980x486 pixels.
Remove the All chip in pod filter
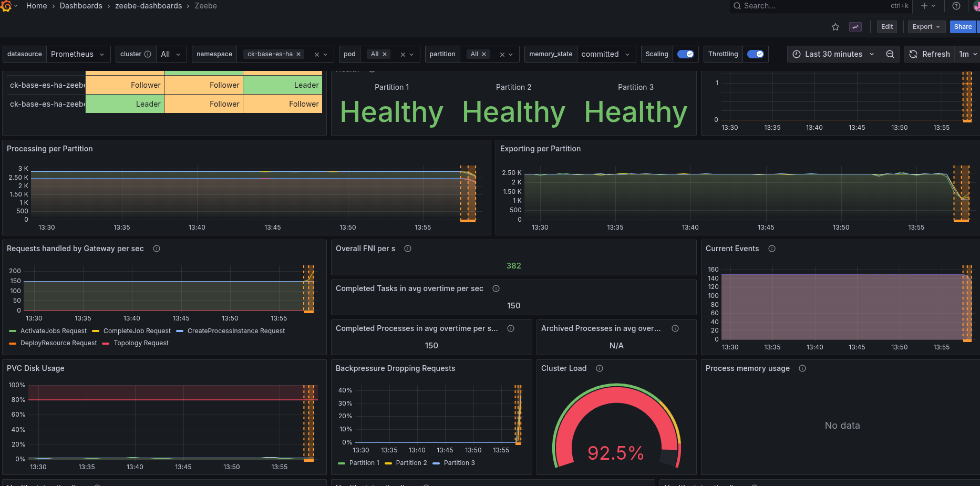point(385,54)
